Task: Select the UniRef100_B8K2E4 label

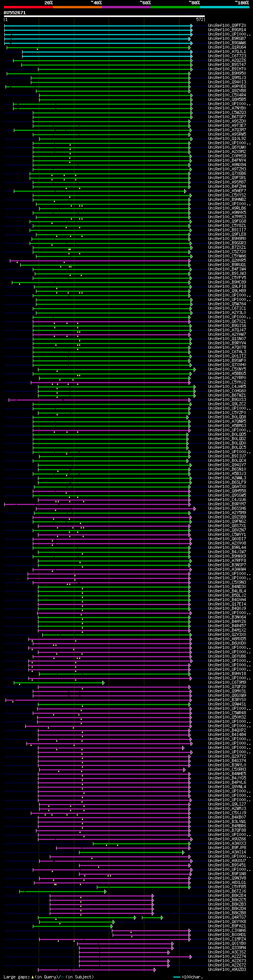Action: pyautogui.click(x=227, y=896)
